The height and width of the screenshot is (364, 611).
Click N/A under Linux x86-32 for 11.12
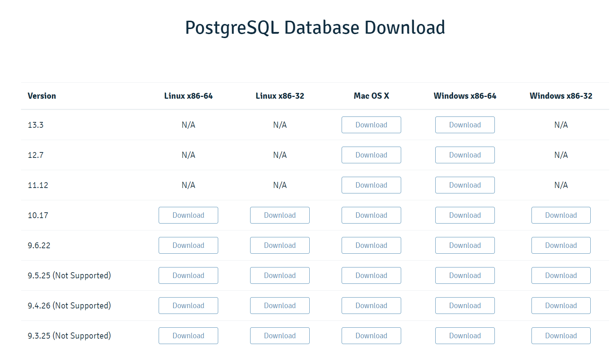280,185
